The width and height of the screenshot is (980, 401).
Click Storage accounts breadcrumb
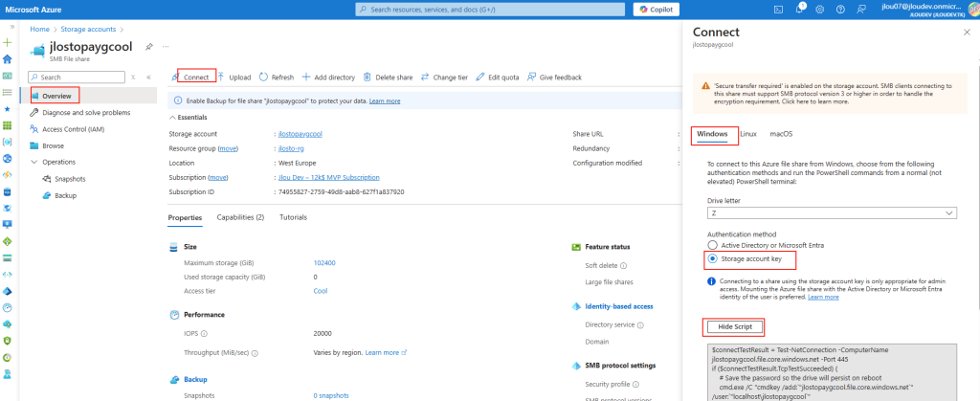(x=88, y=30)
